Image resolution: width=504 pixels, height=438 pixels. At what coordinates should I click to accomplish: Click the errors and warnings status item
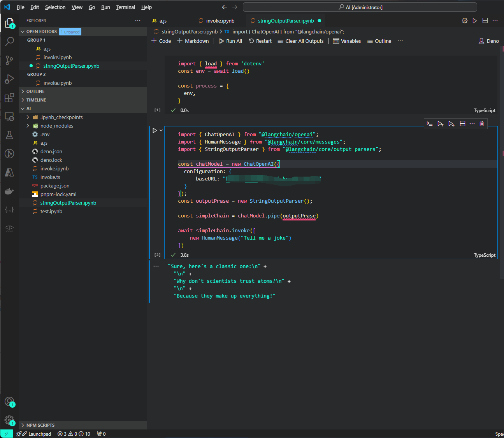[x=74, y=434]
